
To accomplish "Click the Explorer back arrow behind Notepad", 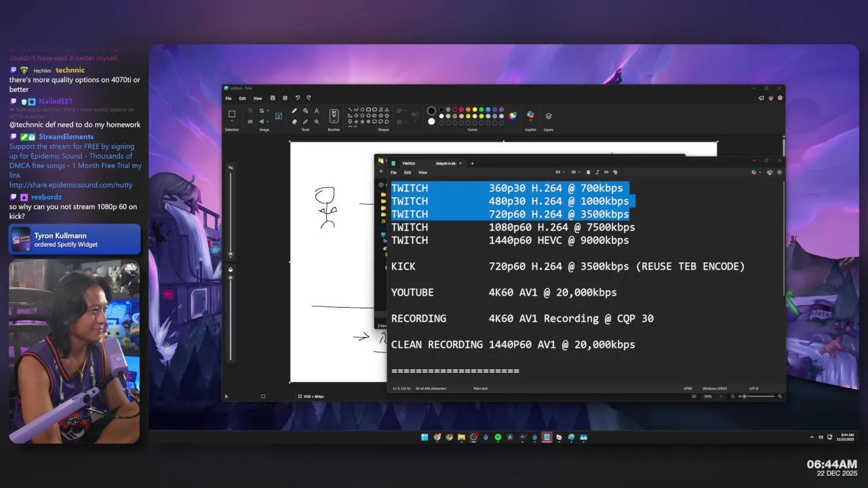I will pos(381,171).
